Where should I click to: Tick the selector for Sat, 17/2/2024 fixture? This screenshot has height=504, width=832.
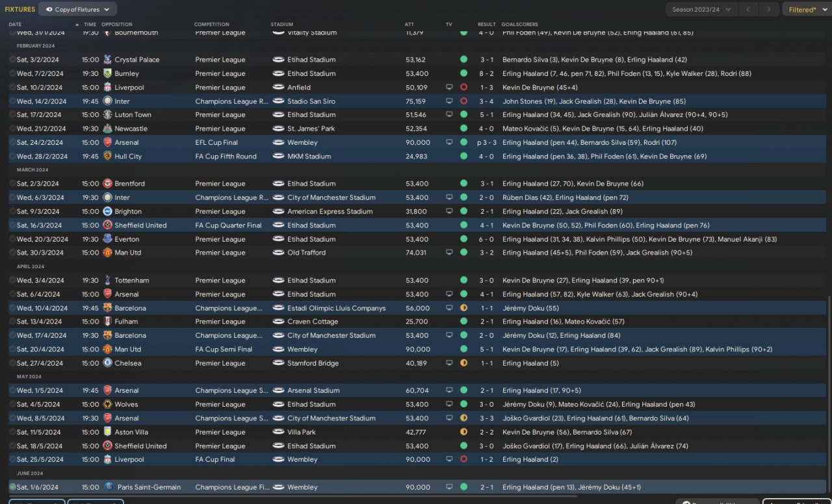pos(12,115)
